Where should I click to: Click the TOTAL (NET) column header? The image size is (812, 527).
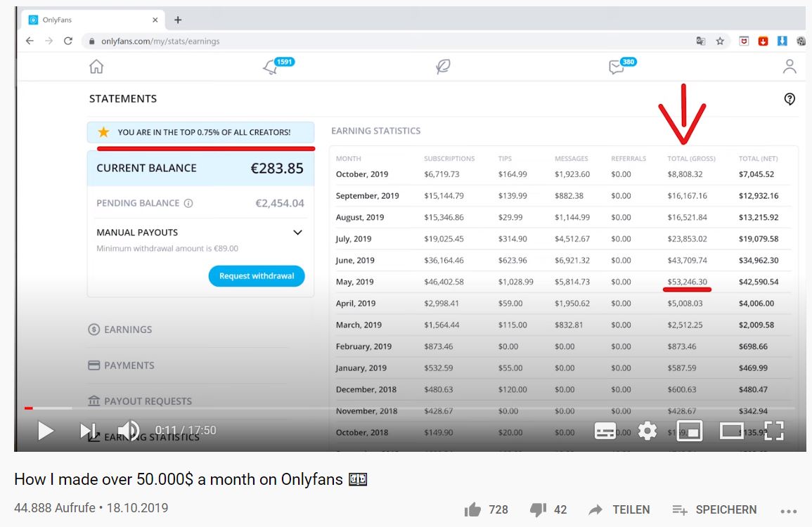pyautogui.click(x=758, y=158)
